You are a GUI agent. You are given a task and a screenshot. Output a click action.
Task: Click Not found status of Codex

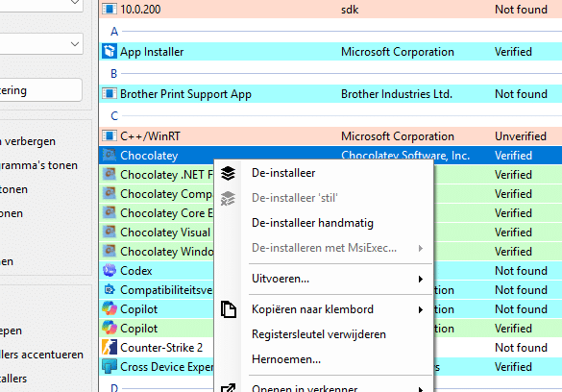pyautogui.click(x=521, y=271)
